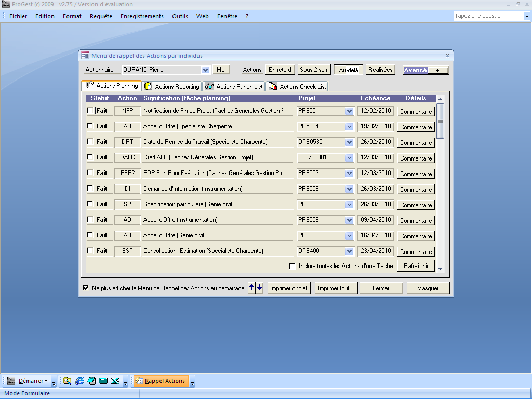Click Rafraîchir to refresh the list

tap(416, 266)
